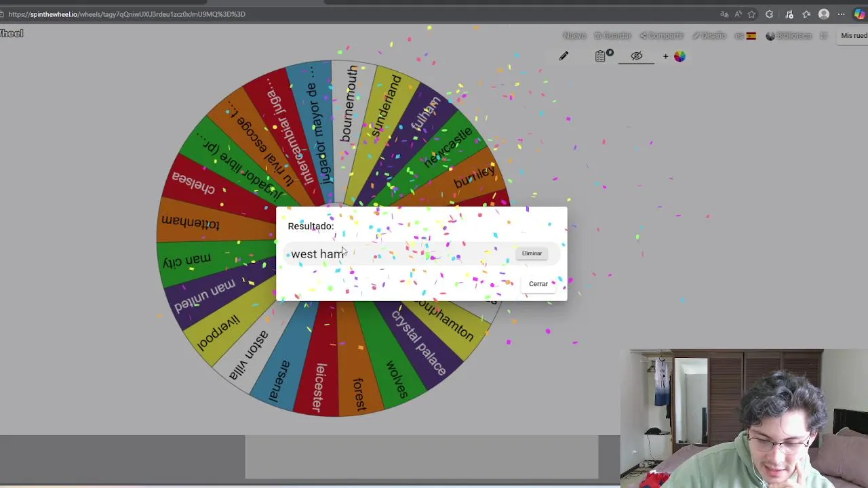Screen dimensions: 868x488
Task: Click the leicester wheel segment
Action: (319, 388)
